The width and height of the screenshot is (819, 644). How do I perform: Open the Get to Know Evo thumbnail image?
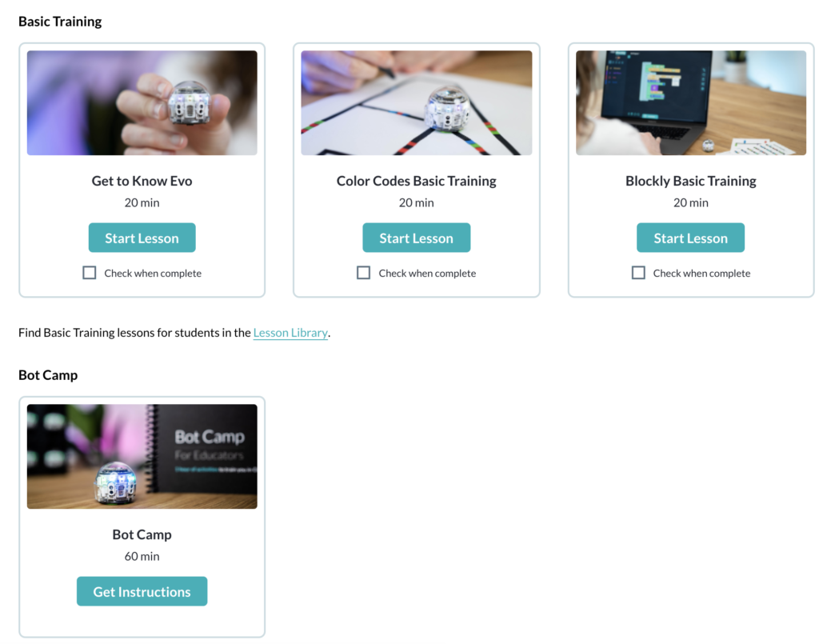pyautogui.click(x=142, y=103)
